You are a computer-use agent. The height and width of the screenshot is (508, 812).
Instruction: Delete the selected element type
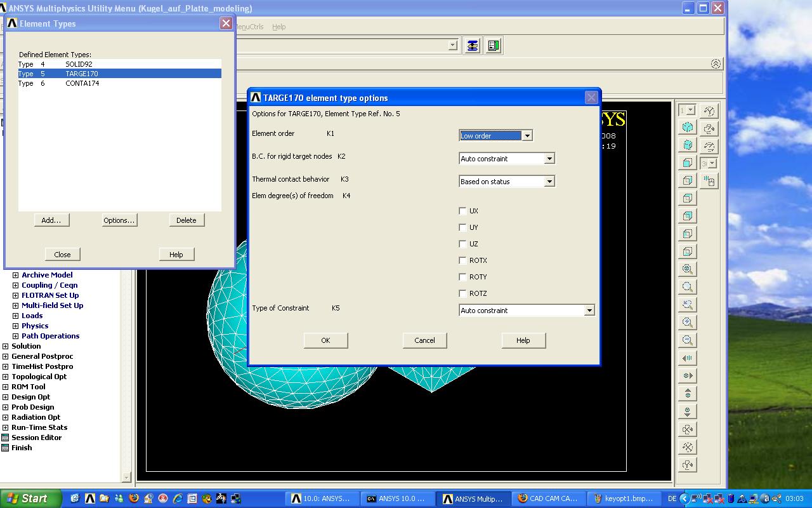[187, 220]
